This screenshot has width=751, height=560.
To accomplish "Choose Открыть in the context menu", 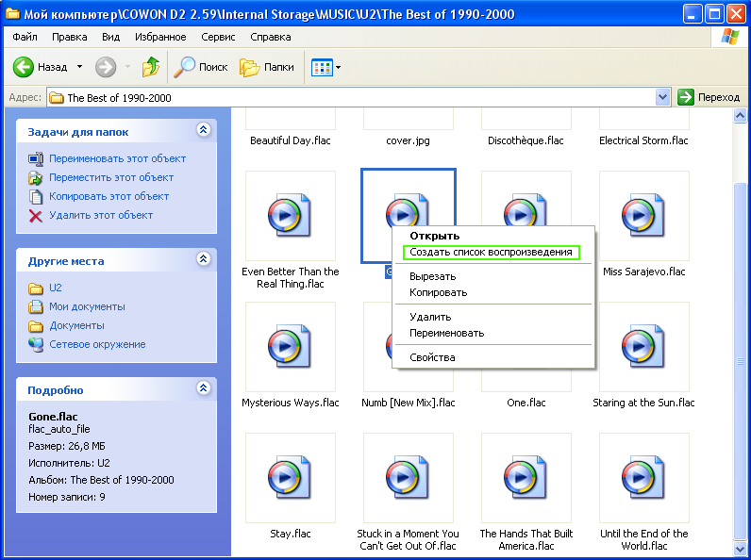I will [x=493, y=236].
